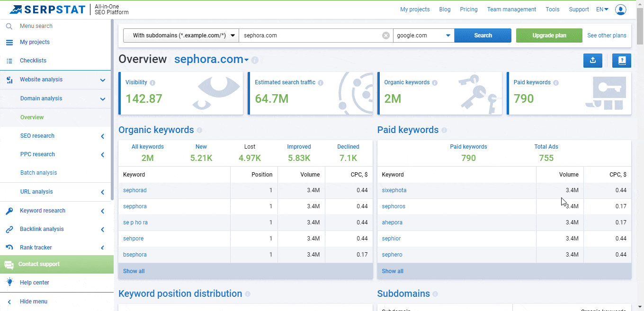Open Blog in top navigation
The height and width of the screenshot is (311, 644).
tap(445, 9)
